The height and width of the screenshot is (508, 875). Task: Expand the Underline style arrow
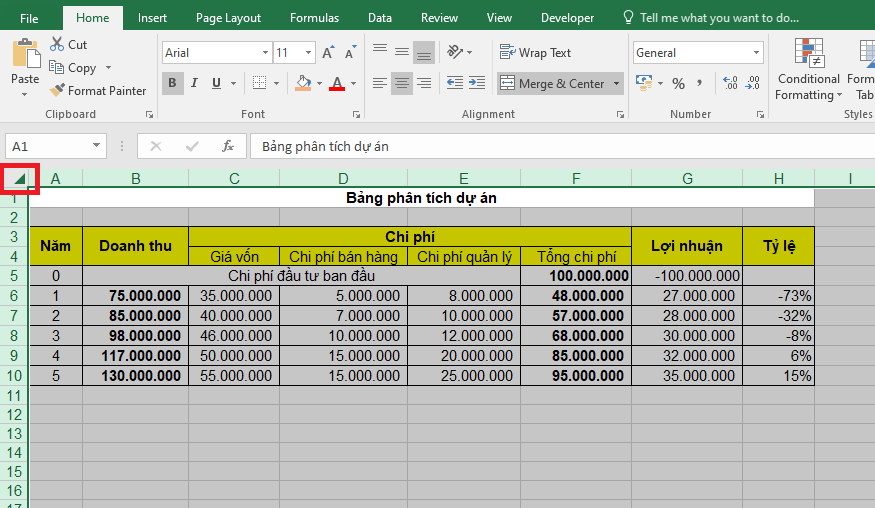(x=233, y=83)
